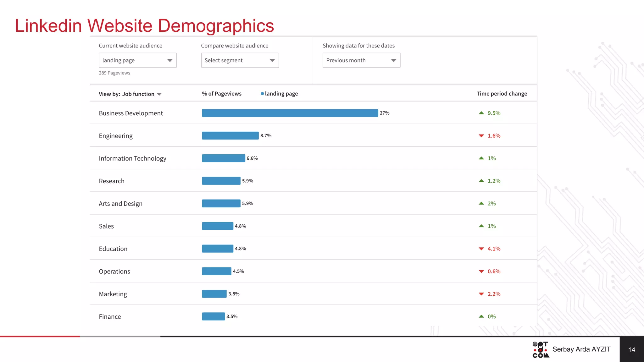Click the Sales 4.8% bar
The image size is (644, 362).
point(218,226)
